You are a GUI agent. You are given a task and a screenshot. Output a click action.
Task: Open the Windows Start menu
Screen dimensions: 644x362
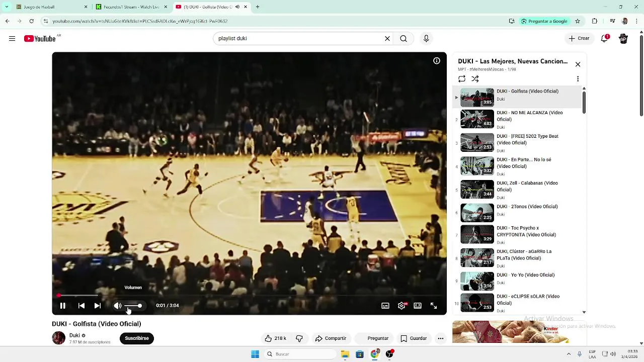255,354
